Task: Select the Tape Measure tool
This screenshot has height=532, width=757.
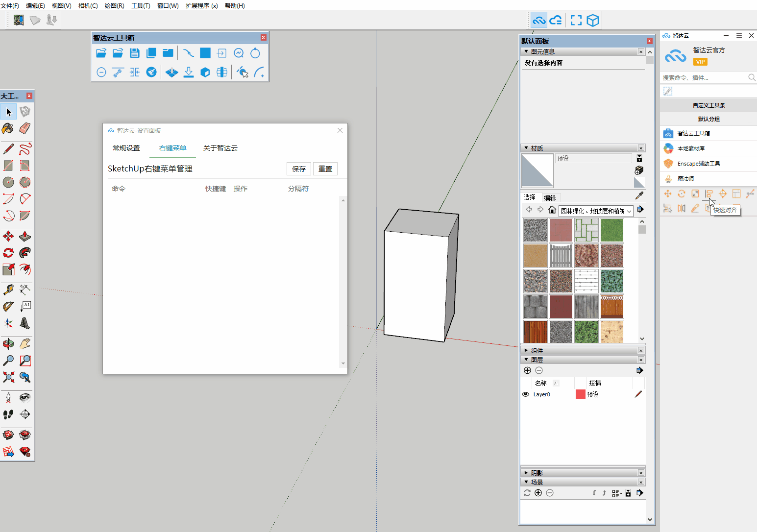Action: click(8, 290)
